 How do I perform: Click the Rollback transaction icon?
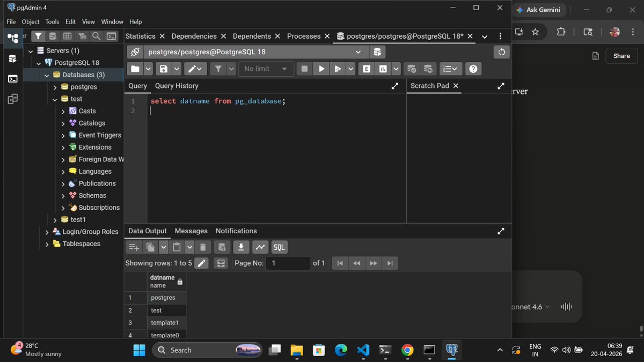(x=427, y=69)
